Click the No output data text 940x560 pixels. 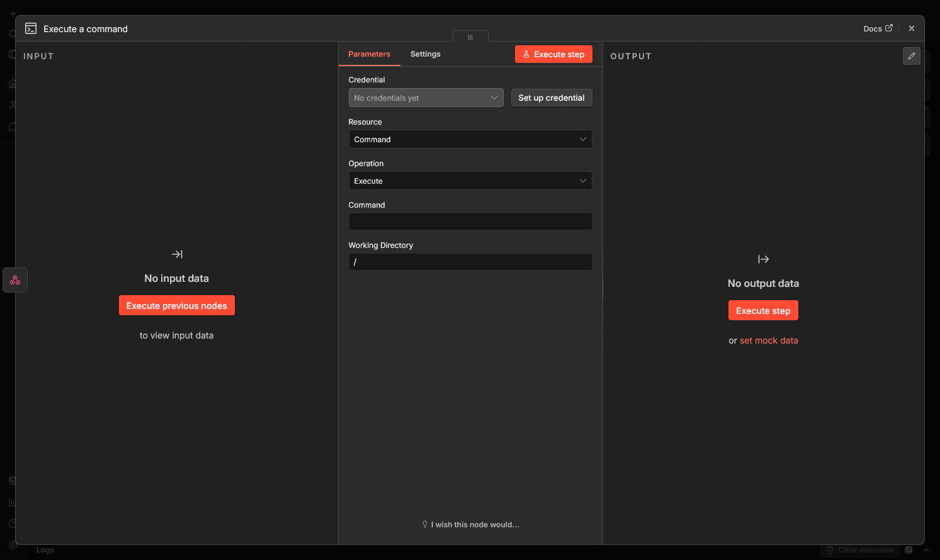pos(763,283)
